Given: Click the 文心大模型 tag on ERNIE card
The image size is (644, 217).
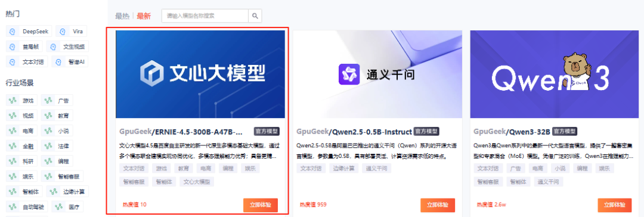Looking at the screenshot, I should pyautogui.click(x=197, y=182).
